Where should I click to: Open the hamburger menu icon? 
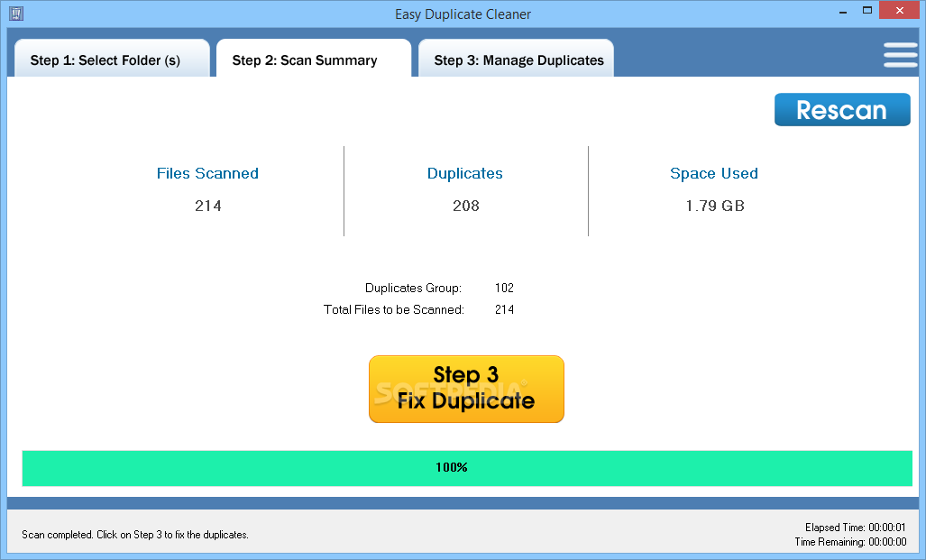click(x=901, y=55)
